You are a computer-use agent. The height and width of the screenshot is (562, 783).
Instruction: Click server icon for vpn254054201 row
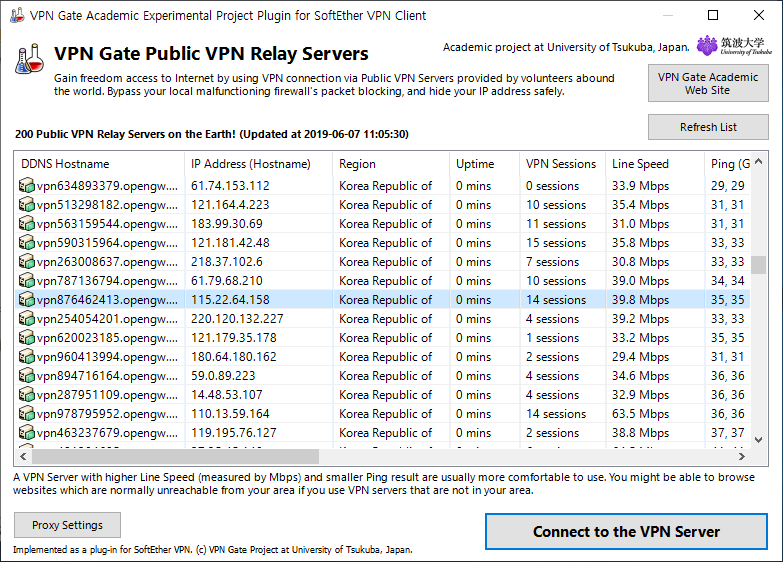26,319
